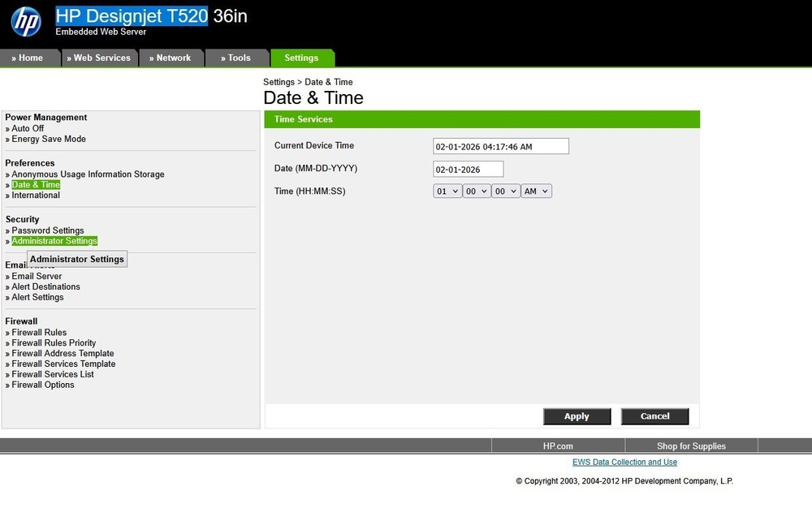Go to the Tools tab
Screen dimensions: 812x508
[x=237, y=58]
